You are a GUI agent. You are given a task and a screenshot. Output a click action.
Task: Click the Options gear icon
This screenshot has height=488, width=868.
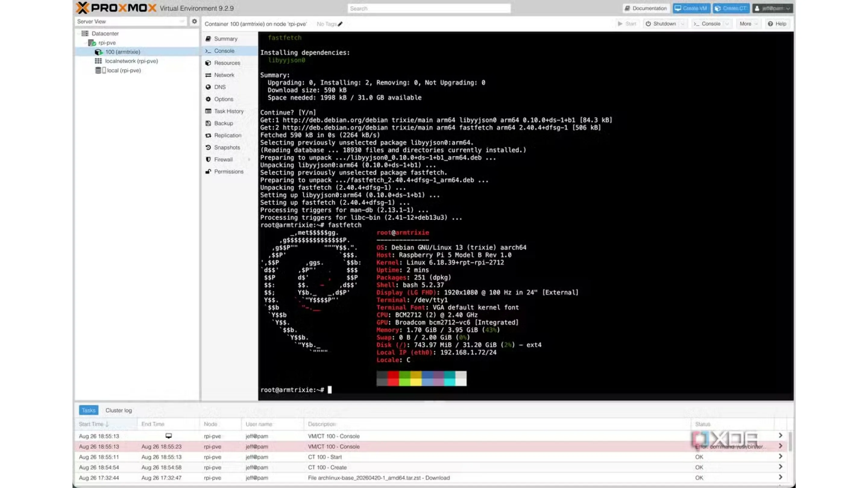(x=208, y=99)
